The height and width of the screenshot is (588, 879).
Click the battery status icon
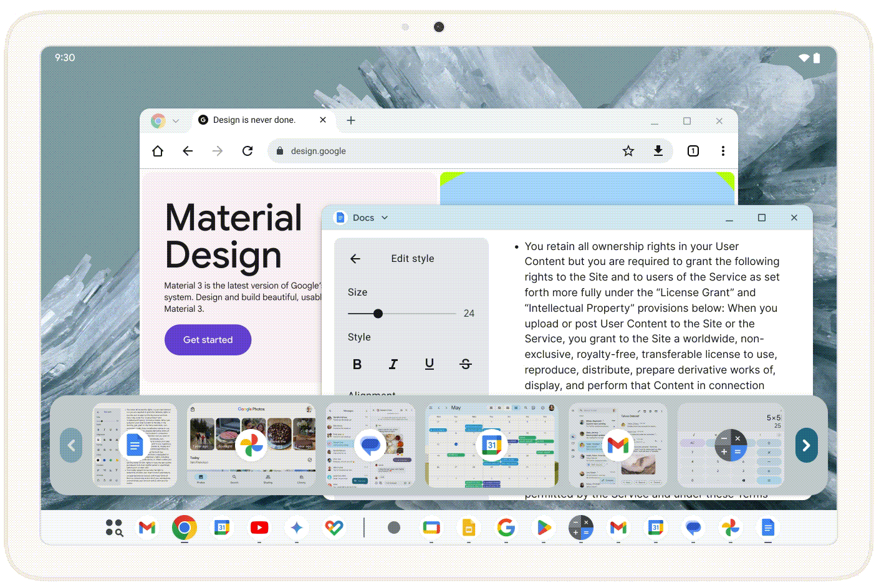[x=817, y=58]
